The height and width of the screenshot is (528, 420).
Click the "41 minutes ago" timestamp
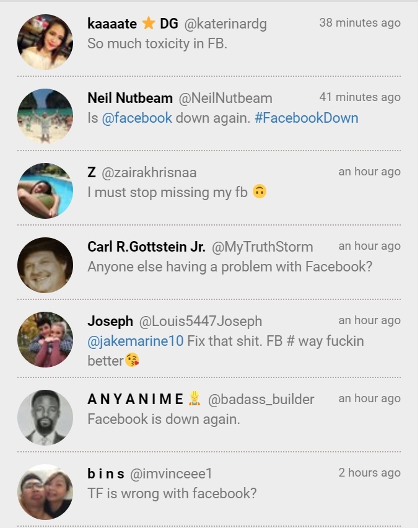pos(359,97)
